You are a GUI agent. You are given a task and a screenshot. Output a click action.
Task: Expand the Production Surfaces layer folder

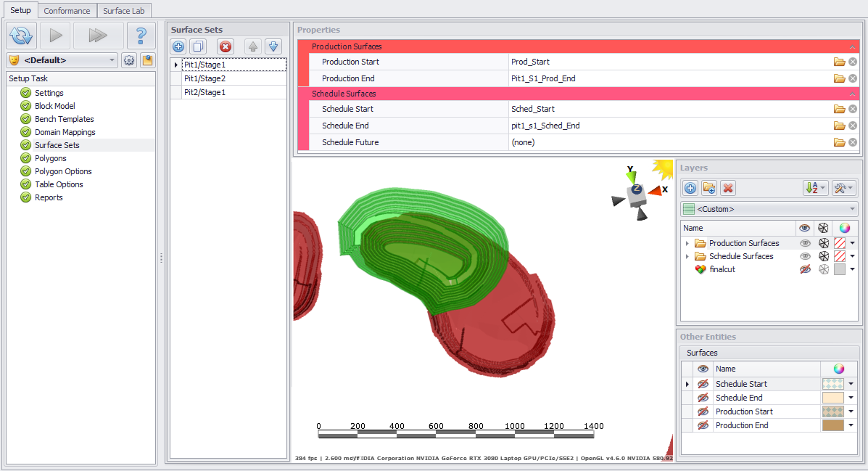[687, 243]
